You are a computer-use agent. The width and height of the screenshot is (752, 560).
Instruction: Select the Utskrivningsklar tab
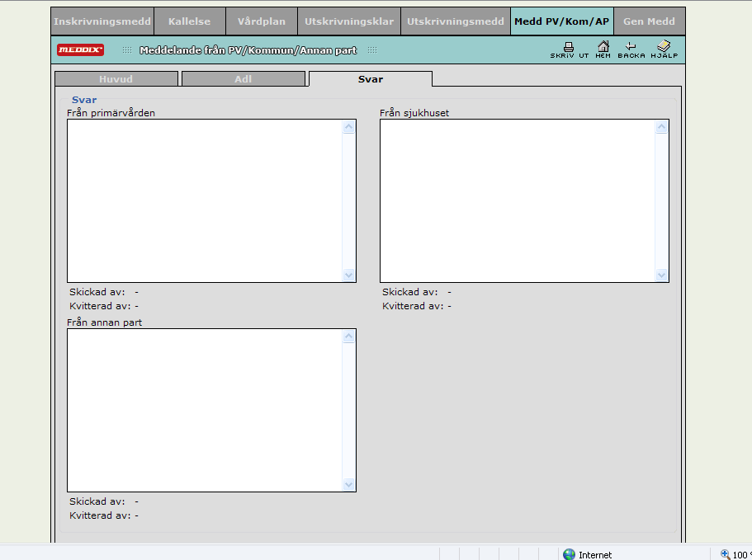click(x=349, y=21)
